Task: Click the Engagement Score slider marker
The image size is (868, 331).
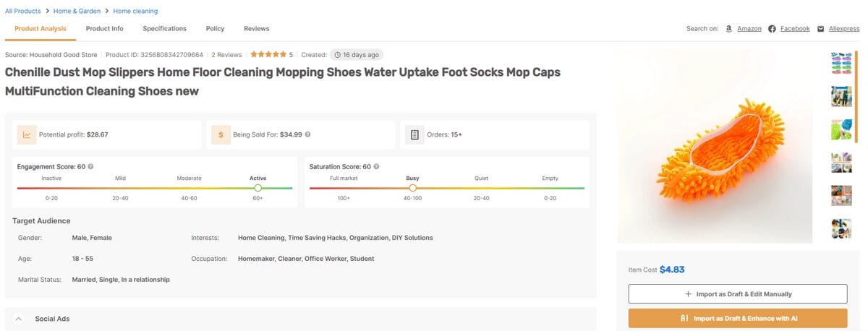Action: 258,188
